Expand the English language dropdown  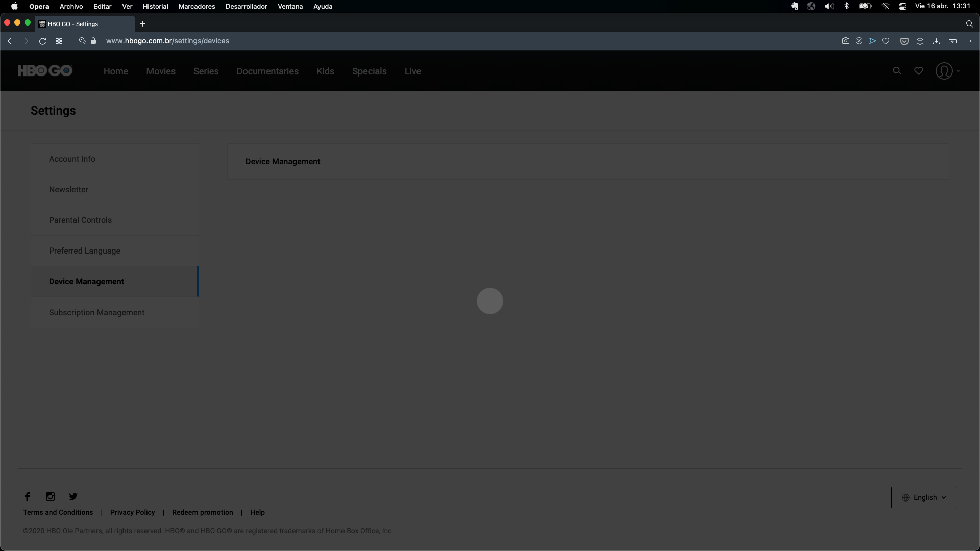click(x=924, y=497)
